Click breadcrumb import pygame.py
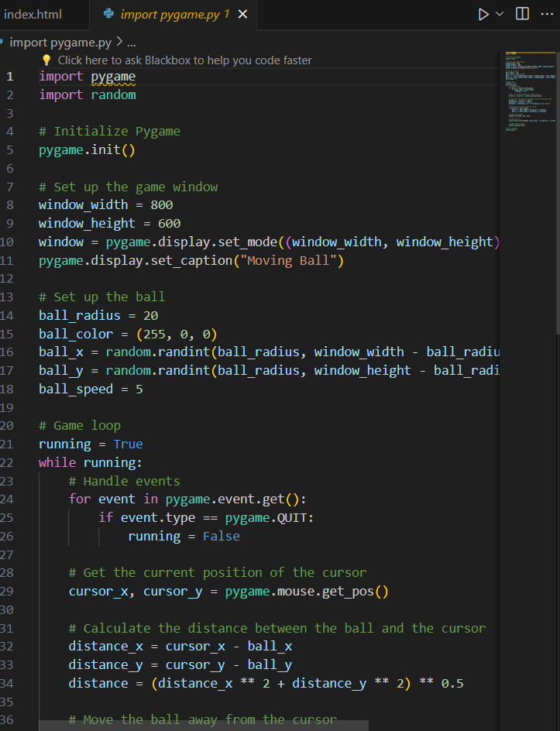 (x=60, y=43)
